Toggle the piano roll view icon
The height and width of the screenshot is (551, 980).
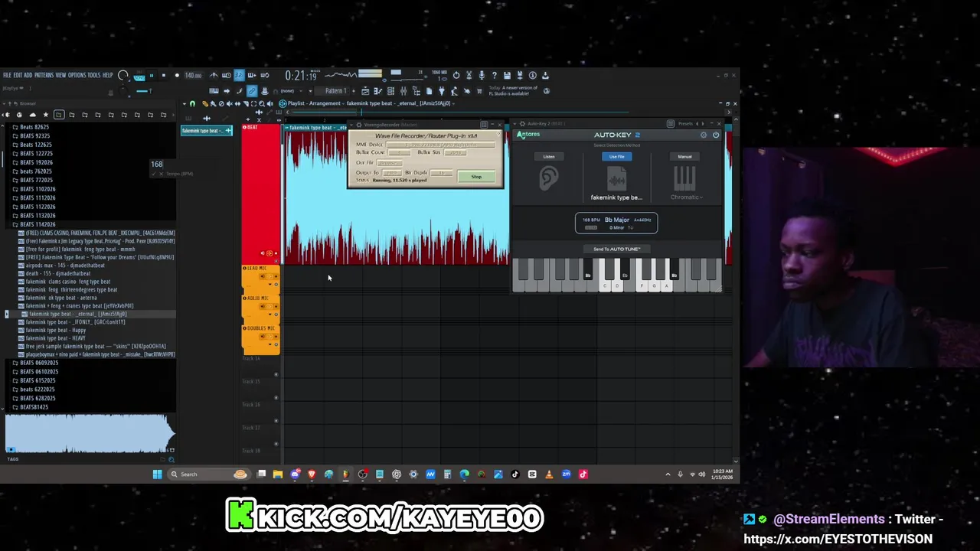coord(377,91)
